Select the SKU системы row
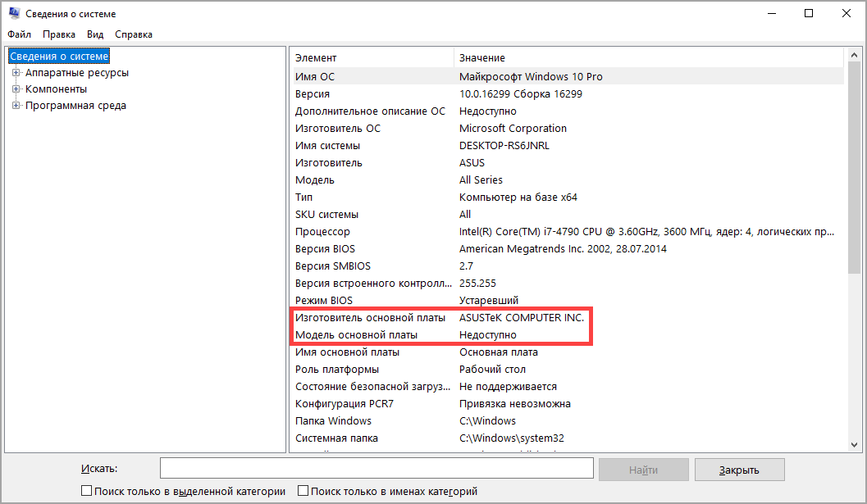 click(x=568, y=215)
